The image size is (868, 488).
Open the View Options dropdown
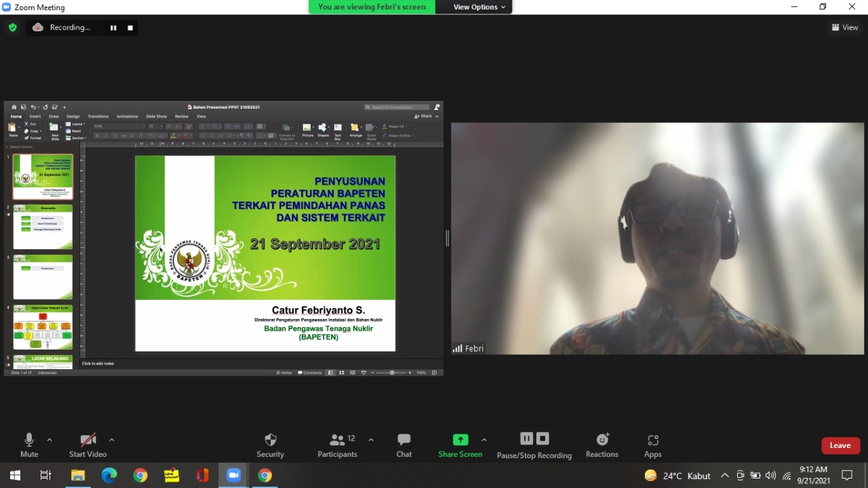[479, 7]
